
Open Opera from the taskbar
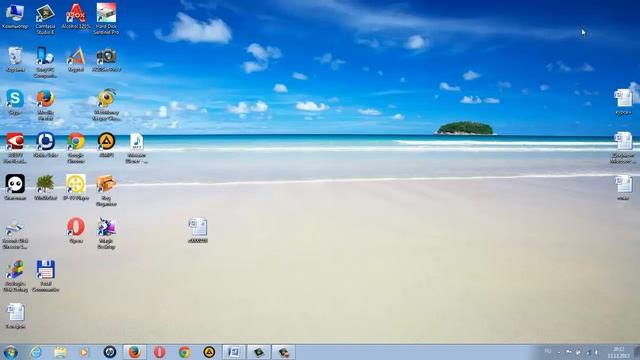click(x=160, y=352)
